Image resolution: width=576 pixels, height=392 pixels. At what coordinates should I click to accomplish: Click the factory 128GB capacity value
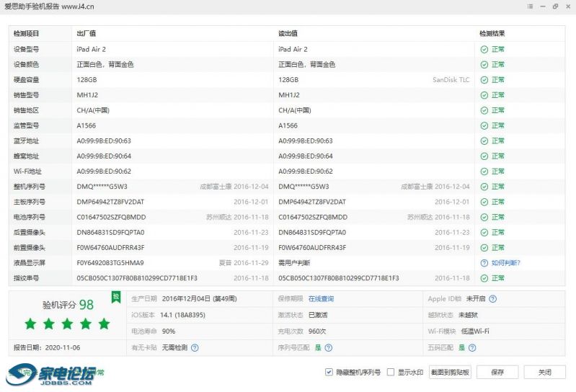tap(87, 80)
